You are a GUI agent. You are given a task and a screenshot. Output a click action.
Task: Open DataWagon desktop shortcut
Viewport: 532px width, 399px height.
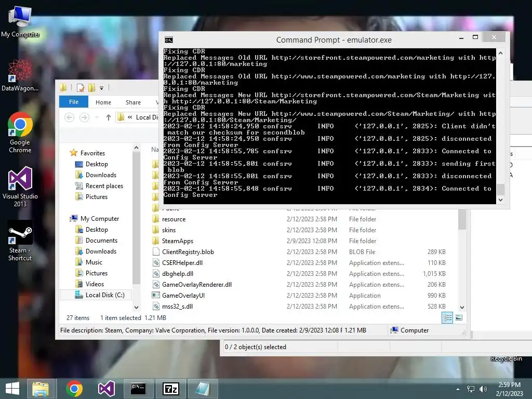[x=20, y=75]
